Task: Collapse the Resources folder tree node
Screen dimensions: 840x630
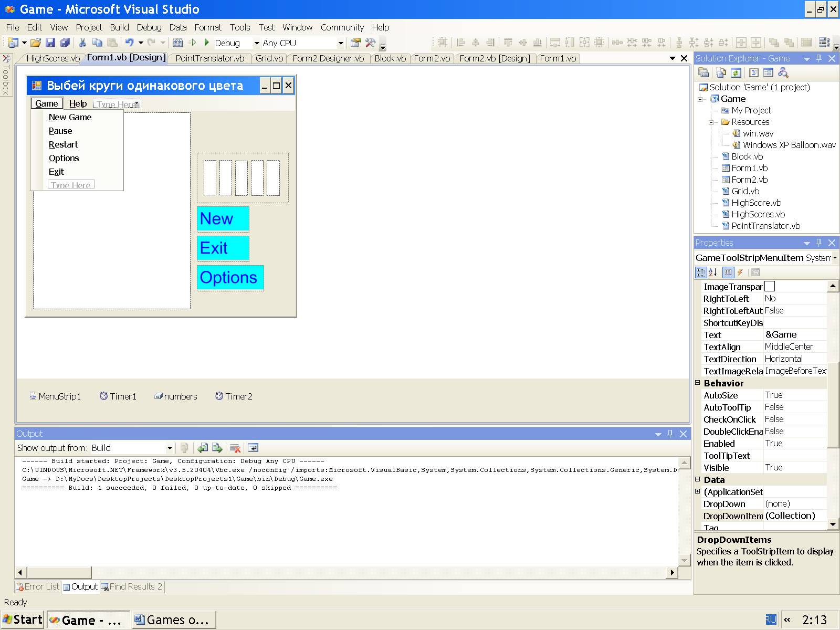Action: 712,122
